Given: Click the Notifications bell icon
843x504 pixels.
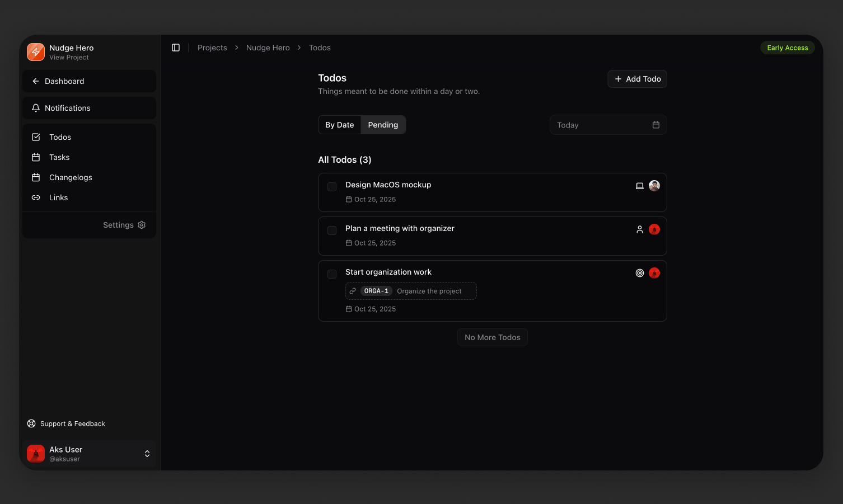Looking at the screenshot, I should (36, 108).
